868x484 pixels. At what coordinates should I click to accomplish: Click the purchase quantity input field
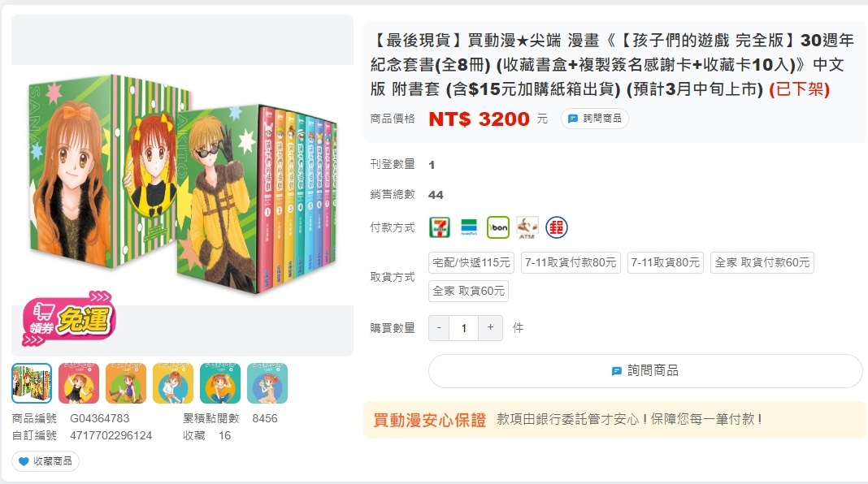pyautogui.click(x=464, y=328)
